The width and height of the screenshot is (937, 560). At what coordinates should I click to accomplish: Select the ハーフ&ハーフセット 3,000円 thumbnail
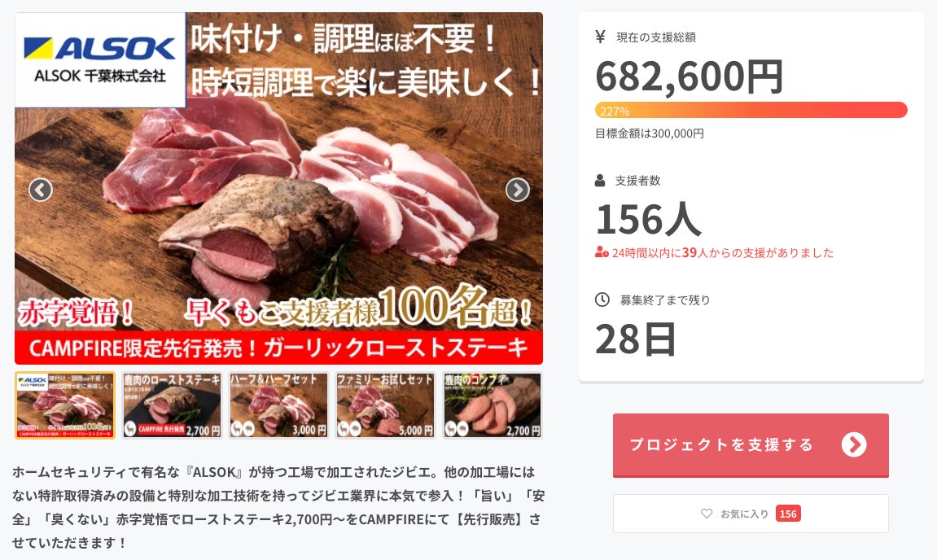pyautogui.click(x=279, y=405)
